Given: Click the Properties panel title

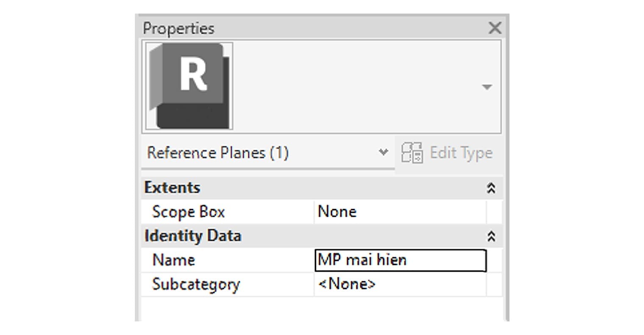Looking at the screenshot, I should click(x=178, y=29).
